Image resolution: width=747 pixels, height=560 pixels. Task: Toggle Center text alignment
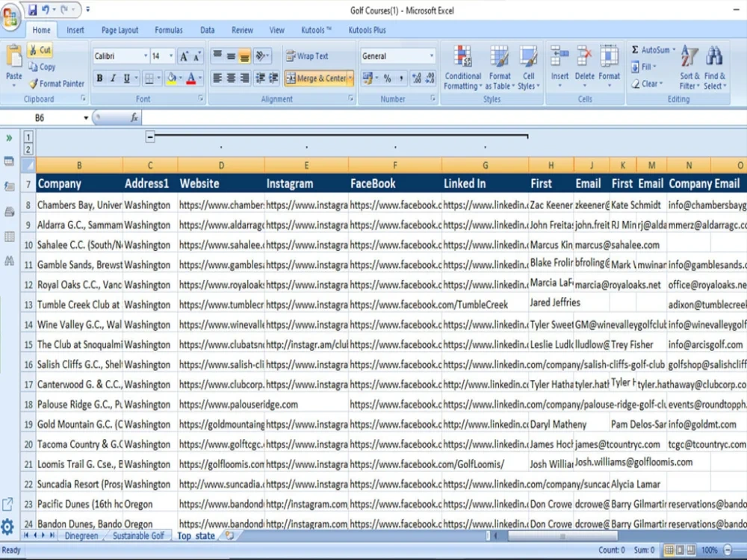click(x=231, y=78)
